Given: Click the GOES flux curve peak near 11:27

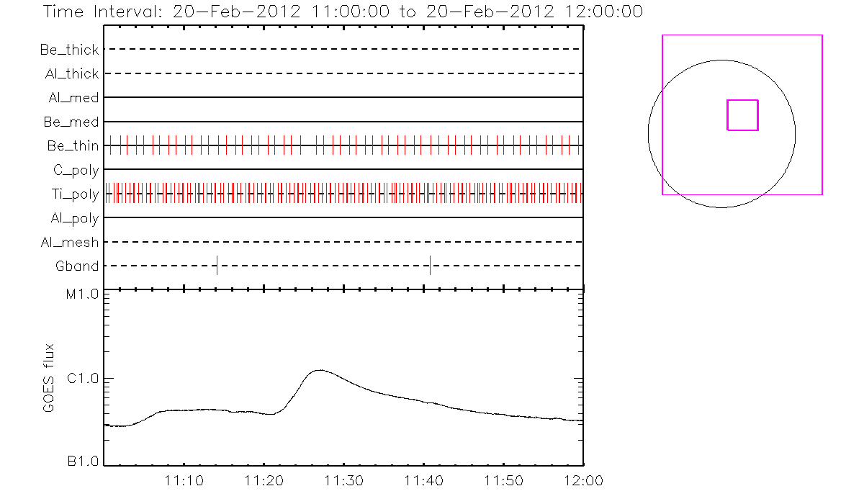Looking at the screenshot, I should click(319, 370).
